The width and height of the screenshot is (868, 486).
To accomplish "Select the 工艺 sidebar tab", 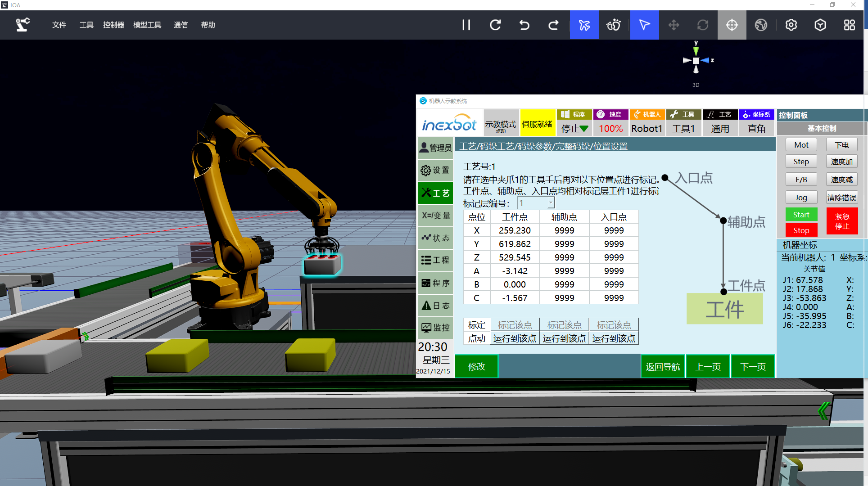I will click(435, 193).
